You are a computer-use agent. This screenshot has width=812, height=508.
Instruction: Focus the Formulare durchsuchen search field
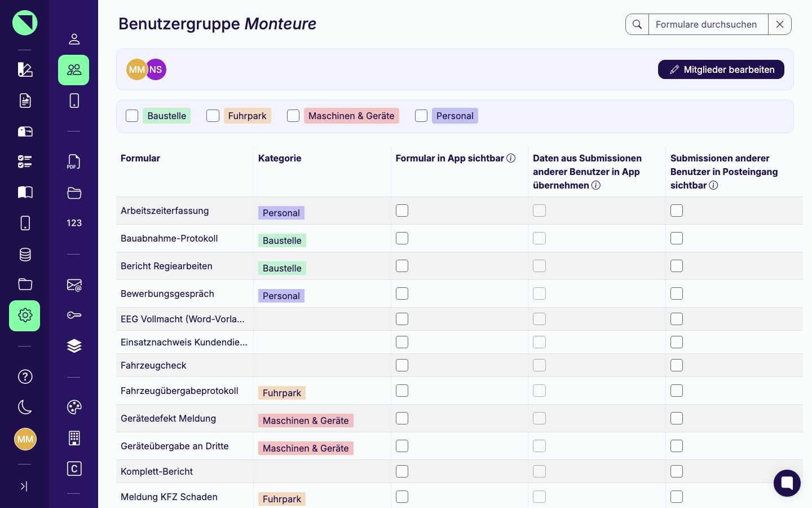[708, 24]
